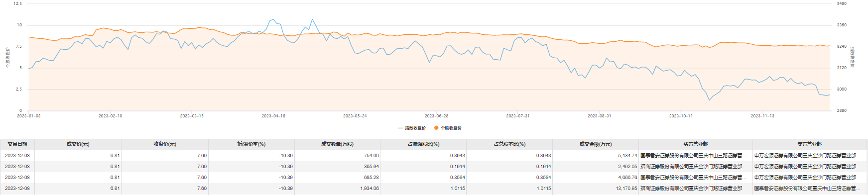
Task: Sort by the 成交数量(万股) column header
Action: pyautogui.click(x=337, y=144)
